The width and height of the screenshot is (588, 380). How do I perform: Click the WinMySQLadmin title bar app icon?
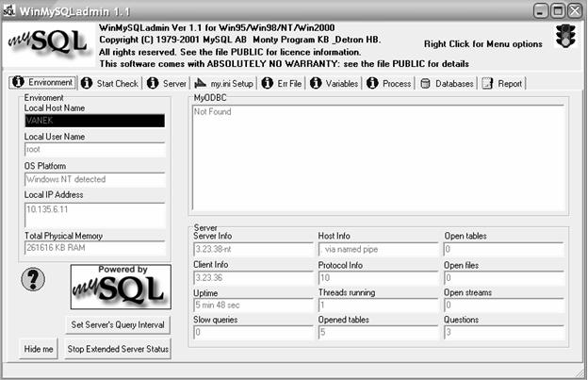(9, 10)
